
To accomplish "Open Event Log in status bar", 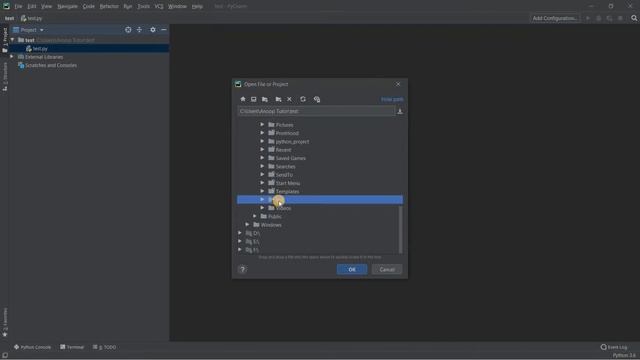I will 614,347.
